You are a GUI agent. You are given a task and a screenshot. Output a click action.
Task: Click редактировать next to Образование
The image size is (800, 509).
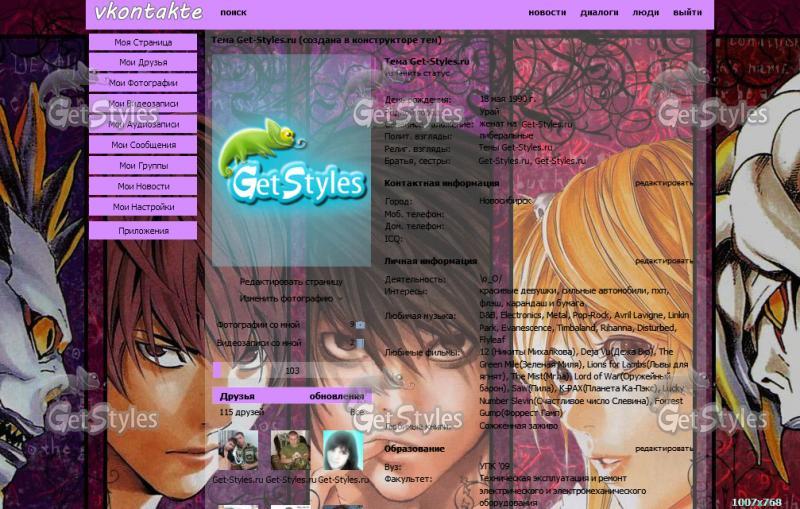click(664, 449)
